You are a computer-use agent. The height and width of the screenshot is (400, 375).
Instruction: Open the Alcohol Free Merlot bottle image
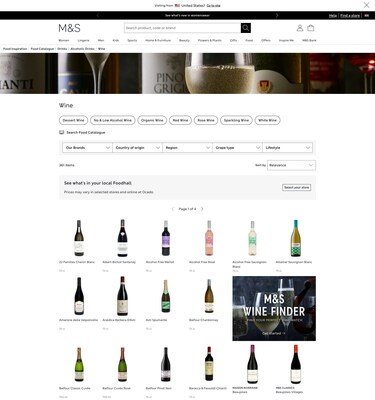[x=166, y=238]
